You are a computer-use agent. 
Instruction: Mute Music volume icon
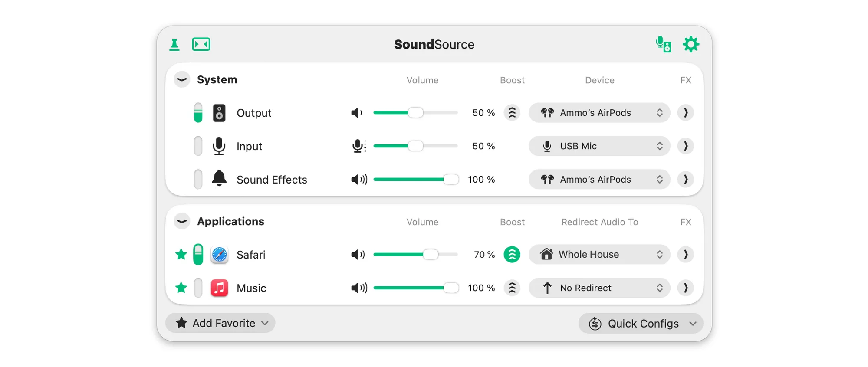(x=359, y=288)
